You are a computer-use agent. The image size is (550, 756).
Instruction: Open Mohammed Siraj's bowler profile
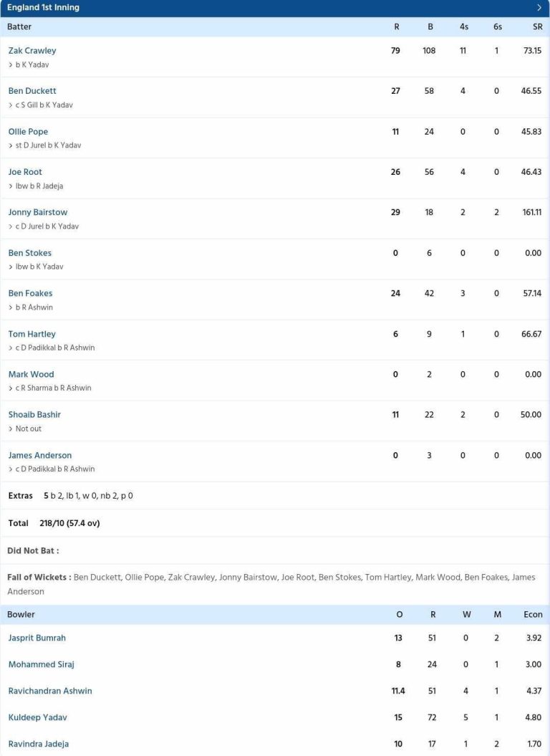pyautogui.click(x=39, y=664)
